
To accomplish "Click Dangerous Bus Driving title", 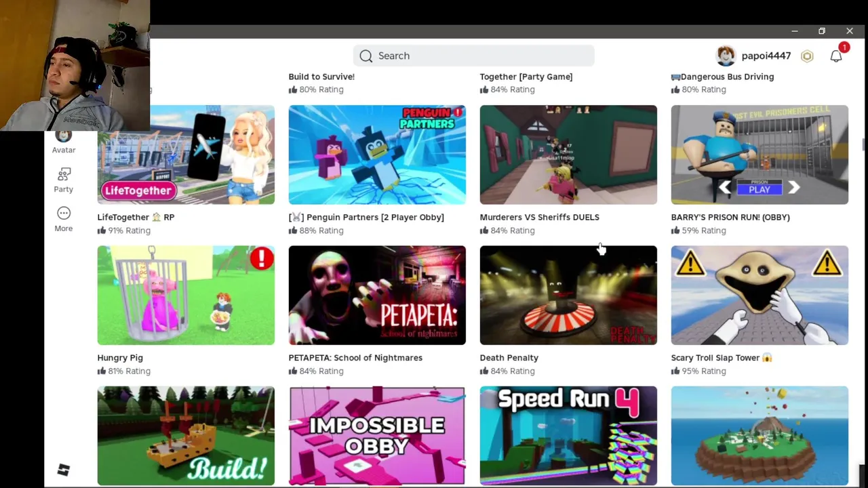I will pyautogui.click(x=722, y=77).
